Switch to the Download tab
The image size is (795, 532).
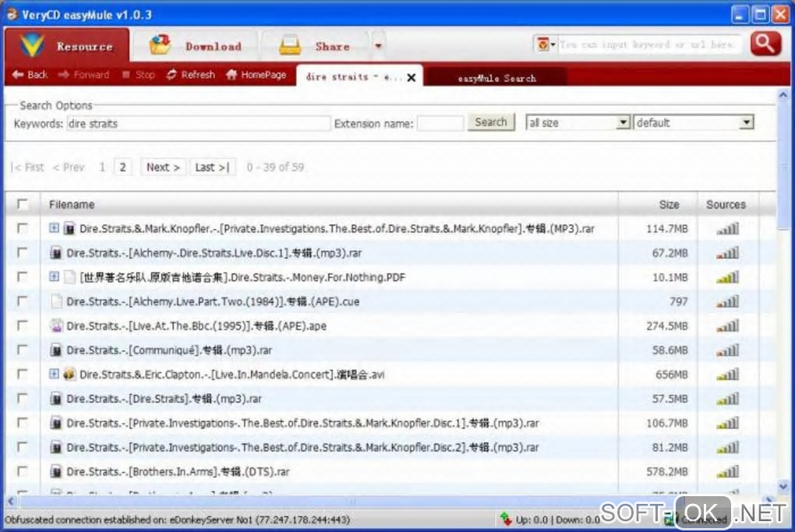pyautogui.click(x=195, y=46)
